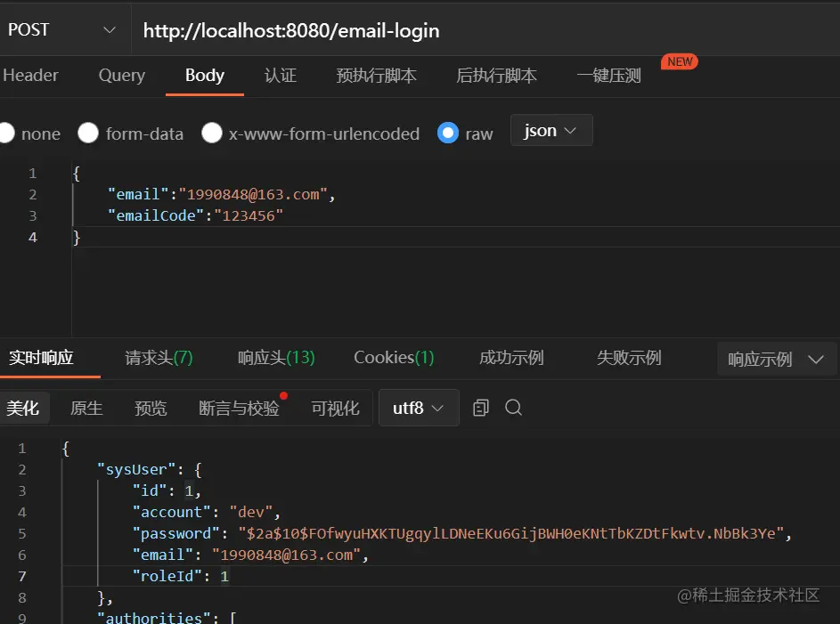Open the 请求头(7) tab

(159, 358)
